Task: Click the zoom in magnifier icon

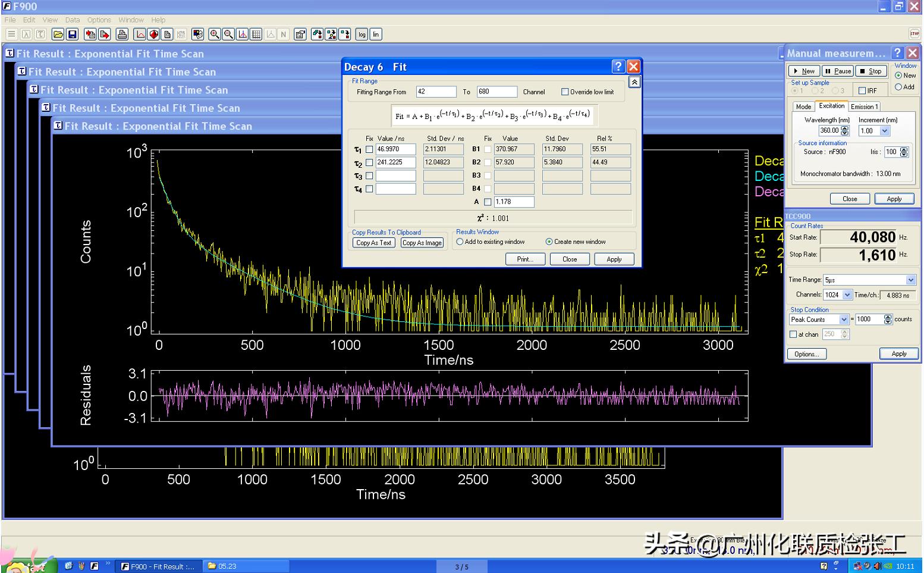Action: pos(215,35)
